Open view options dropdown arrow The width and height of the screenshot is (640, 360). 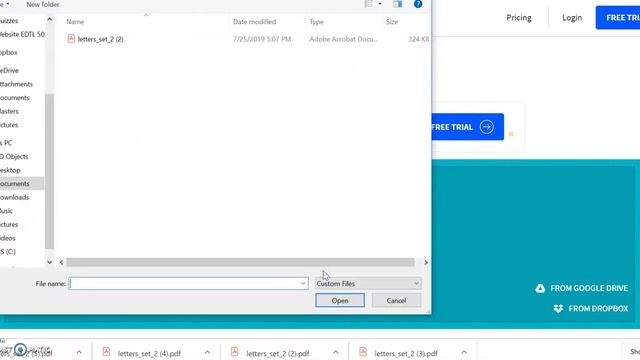pyautogui.click(x=380, y=4)
